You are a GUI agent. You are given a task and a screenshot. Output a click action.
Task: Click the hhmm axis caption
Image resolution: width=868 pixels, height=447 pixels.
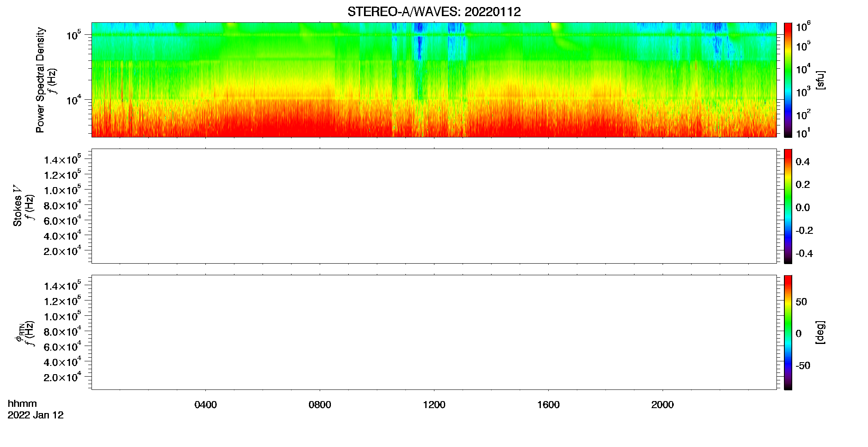[22, 404]
